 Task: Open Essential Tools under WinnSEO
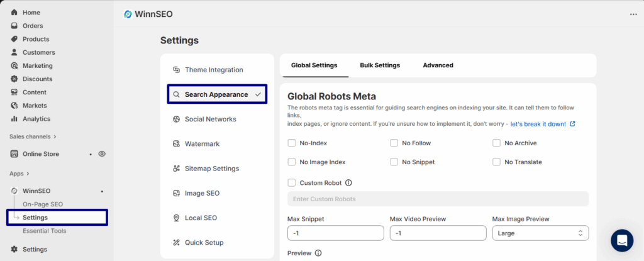coord(45,231)
